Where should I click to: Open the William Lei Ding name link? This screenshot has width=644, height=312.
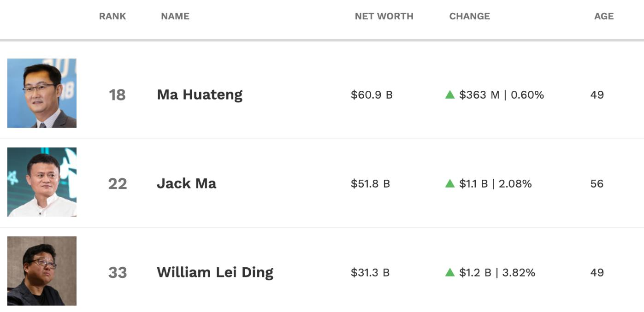(215, 272)
